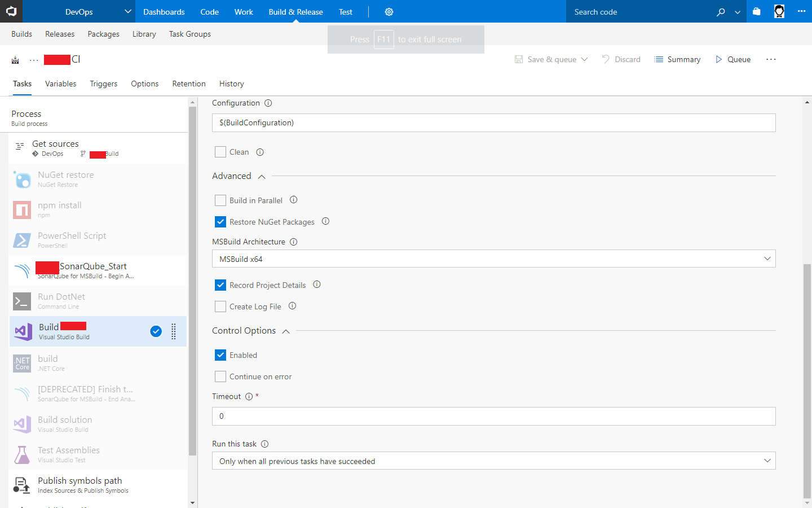Switch to the Triggers tab
812x508 pixels.
click(104, 84)
